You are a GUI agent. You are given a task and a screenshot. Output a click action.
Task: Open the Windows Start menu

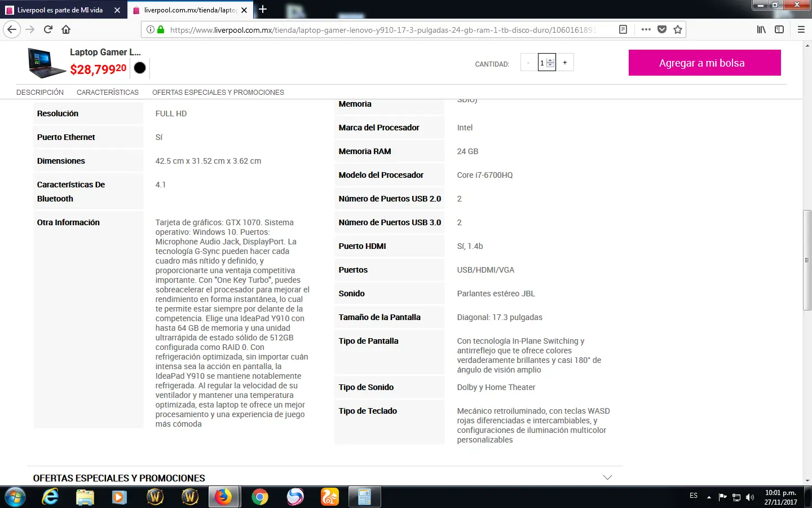[15, 497]
